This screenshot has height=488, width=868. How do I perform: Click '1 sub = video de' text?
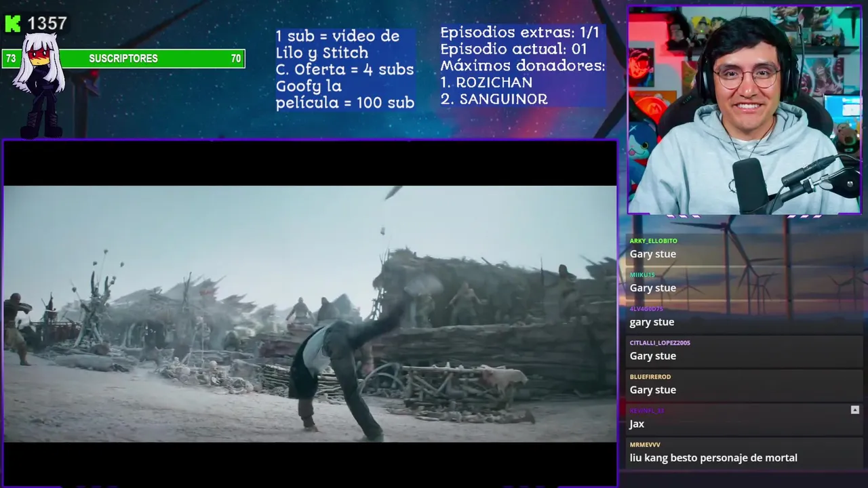coord(338,36)
